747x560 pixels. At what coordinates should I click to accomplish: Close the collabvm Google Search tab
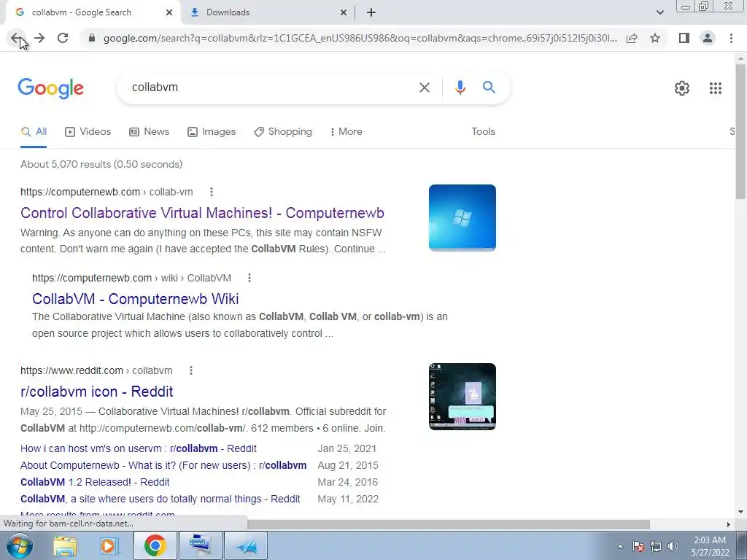[169, 13]
